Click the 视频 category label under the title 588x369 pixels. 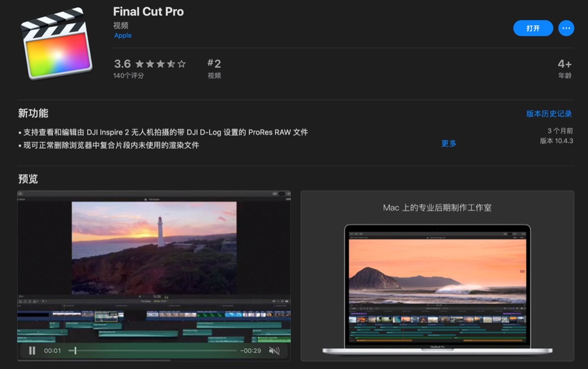(121, 26)
